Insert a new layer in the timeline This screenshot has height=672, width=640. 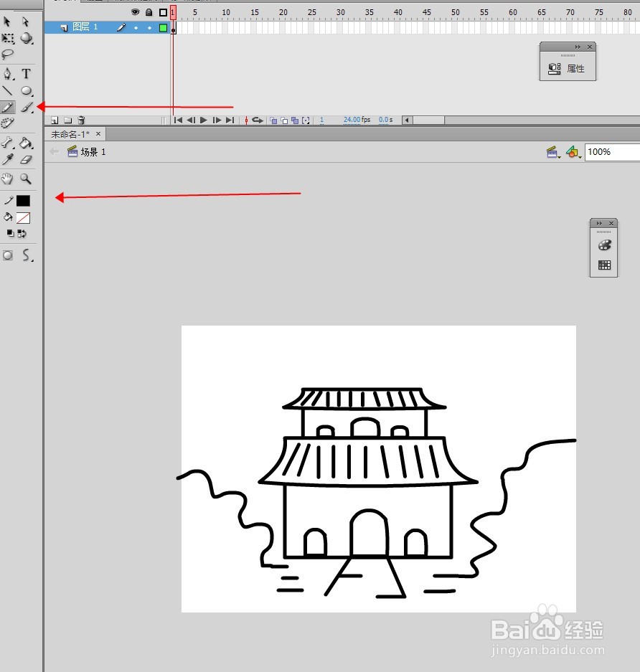[55, 120]
